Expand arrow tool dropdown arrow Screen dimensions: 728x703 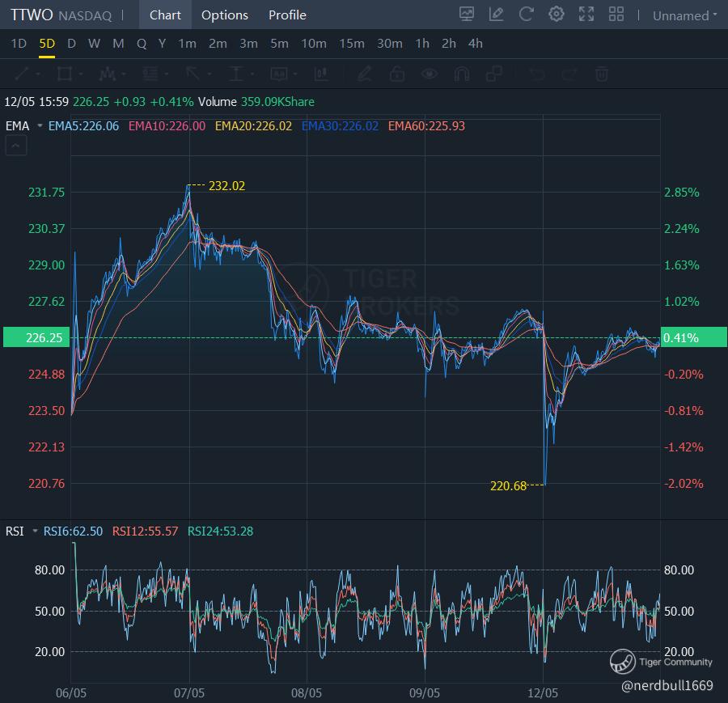pyautogui.click(x=210, y=74)
